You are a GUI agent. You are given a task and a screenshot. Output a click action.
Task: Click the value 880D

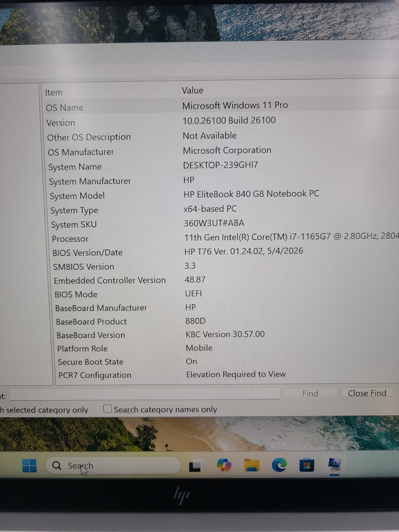point(195,321)
